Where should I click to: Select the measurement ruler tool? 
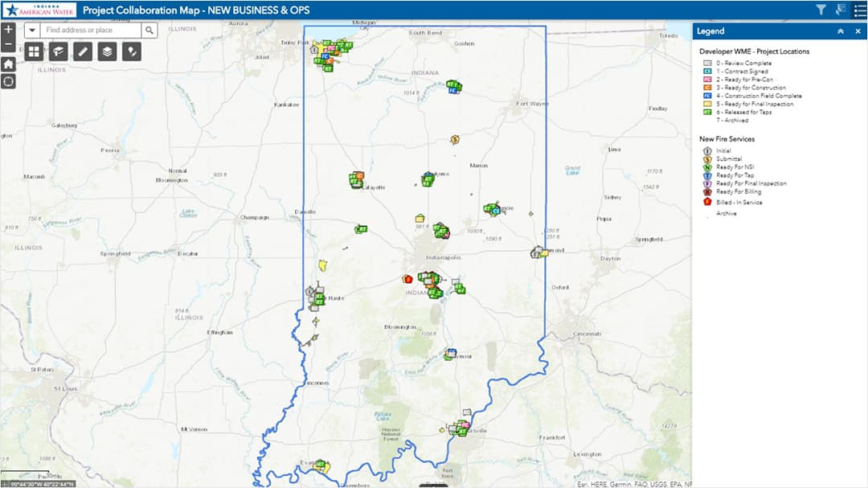pyautogui.click(x=81, y=51)
